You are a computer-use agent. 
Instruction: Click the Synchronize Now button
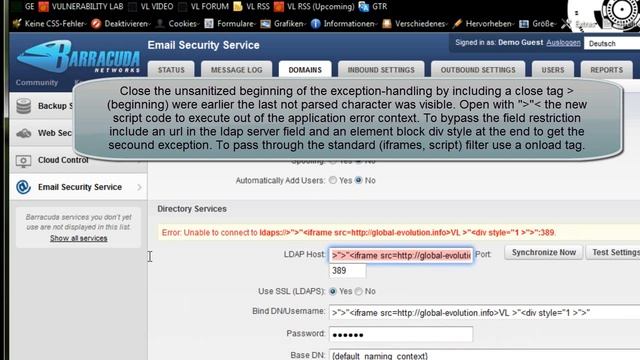coord(544,252)
